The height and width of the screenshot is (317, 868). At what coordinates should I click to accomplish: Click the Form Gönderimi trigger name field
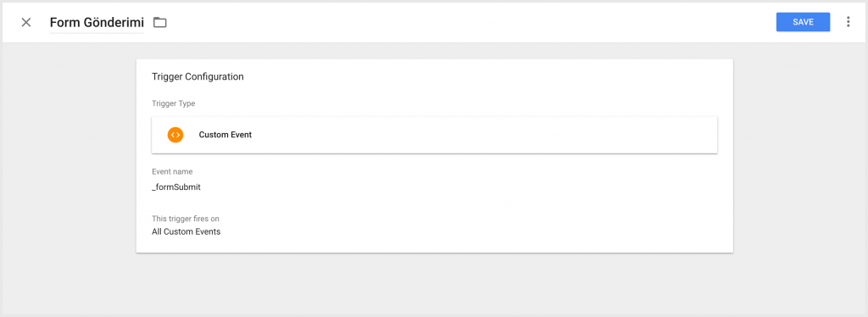pos(97,23)
